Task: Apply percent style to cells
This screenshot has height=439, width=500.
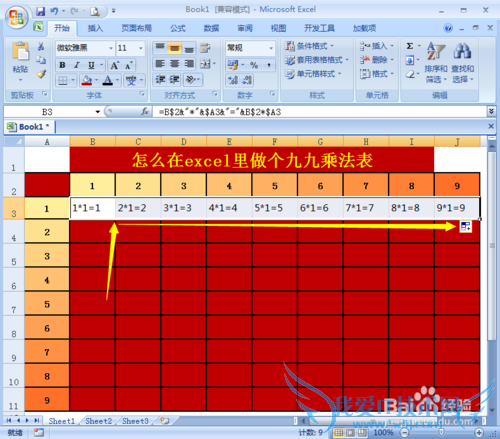Action: [x=254, y=65]
